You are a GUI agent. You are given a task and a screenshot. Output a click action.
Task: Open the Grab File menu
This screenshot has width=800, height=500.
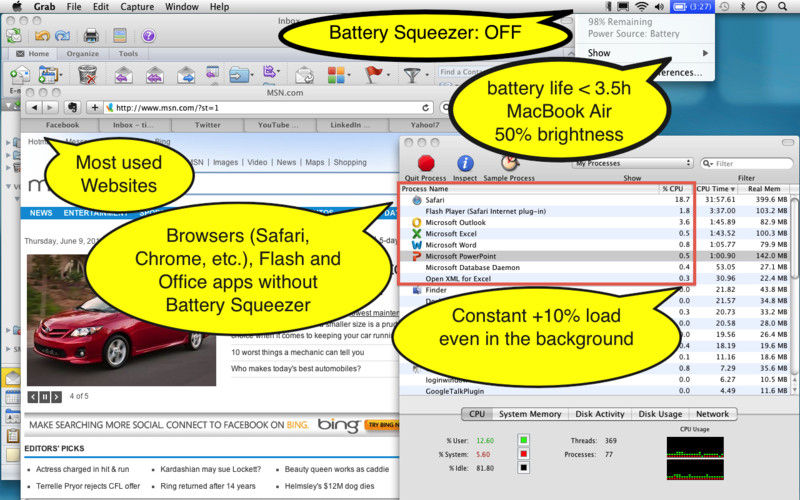point(74,7)
